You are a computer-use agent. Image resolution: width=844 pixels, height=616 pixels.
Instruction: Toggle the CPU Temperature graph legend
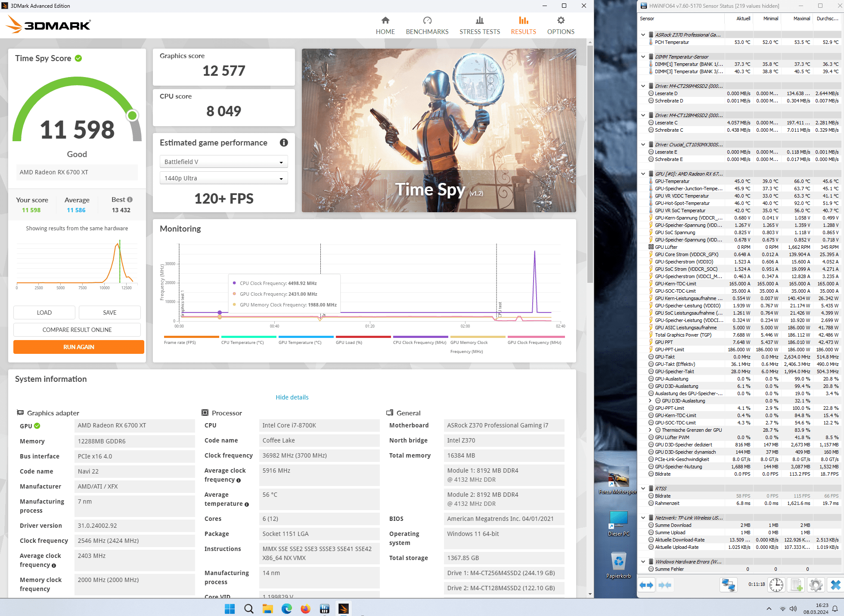click(249, 340)
